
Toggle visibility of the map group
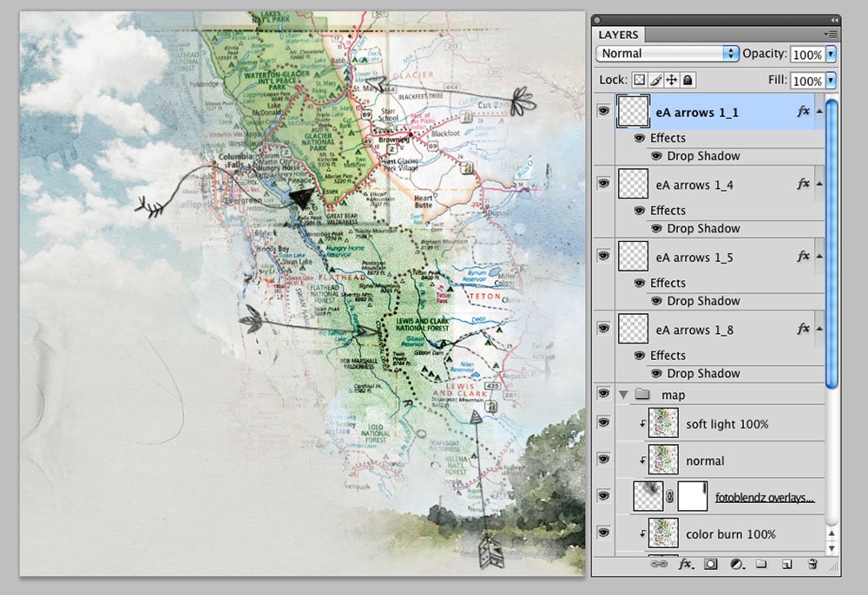603,393
